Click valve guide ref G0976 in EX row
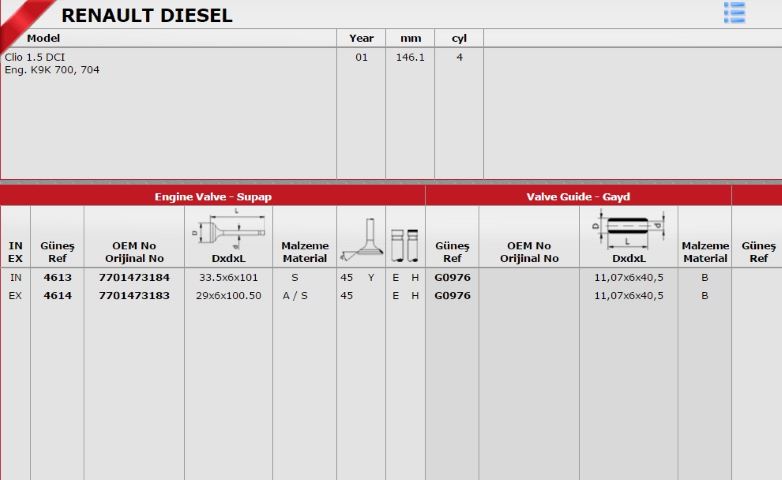 coord(452,295)
